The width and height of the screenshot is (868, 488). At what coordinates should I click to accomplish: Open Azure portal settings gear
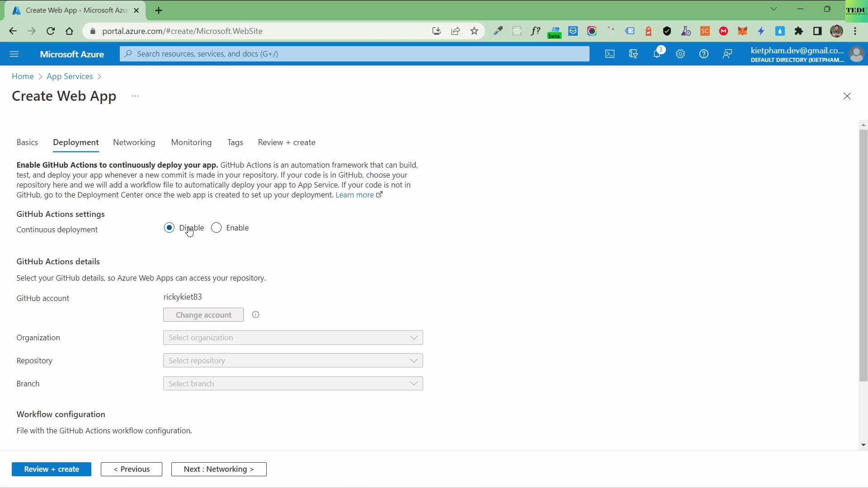tap(680, 54)
